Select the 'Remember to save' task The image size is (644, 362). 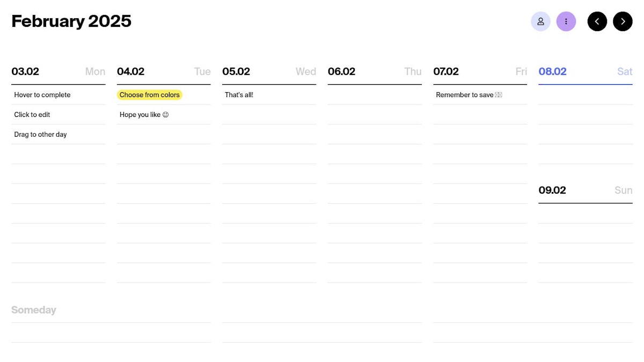coord(469,95)
